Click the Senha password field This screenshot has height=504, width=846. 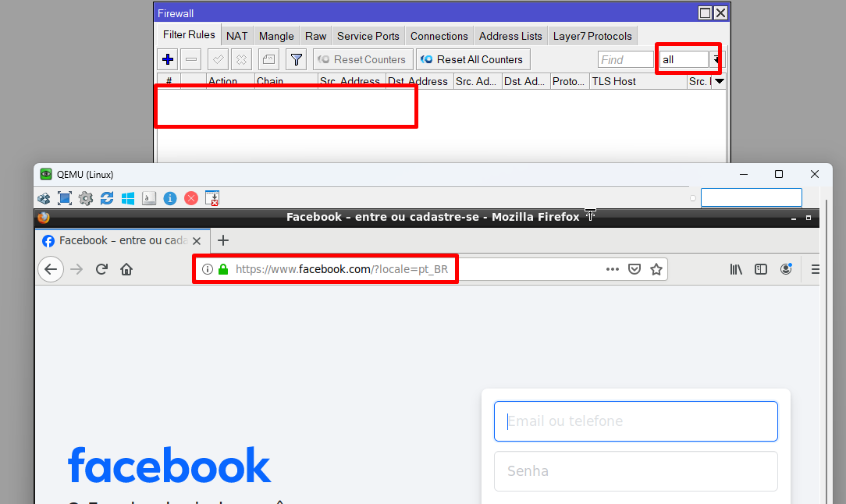635,471
